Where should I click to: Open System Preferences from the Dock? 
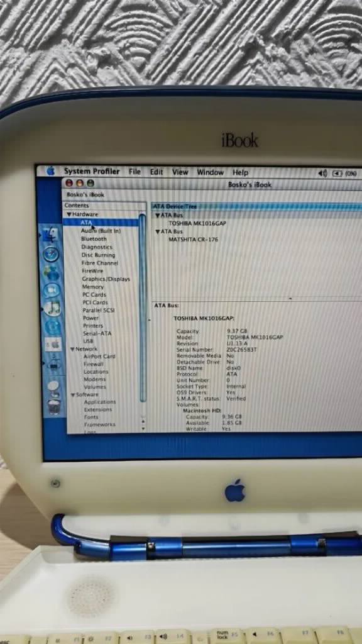pos(53,344)
